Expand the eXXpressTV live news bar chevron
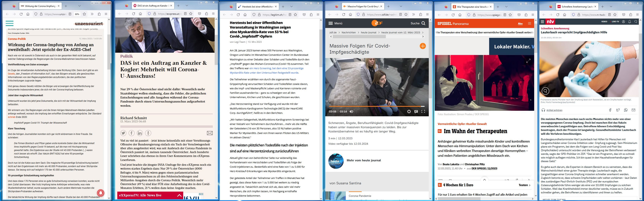This screenshot has width=644, height=201. point(179,195)
